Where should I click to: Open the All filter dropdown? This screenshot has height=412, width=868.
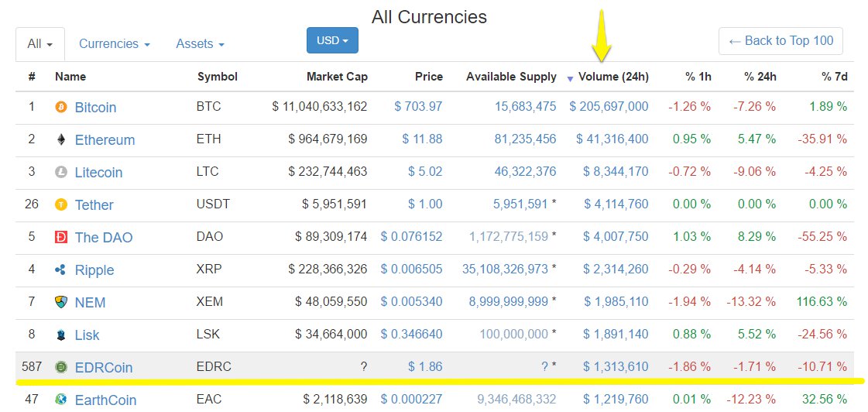(x=40, y=43)
